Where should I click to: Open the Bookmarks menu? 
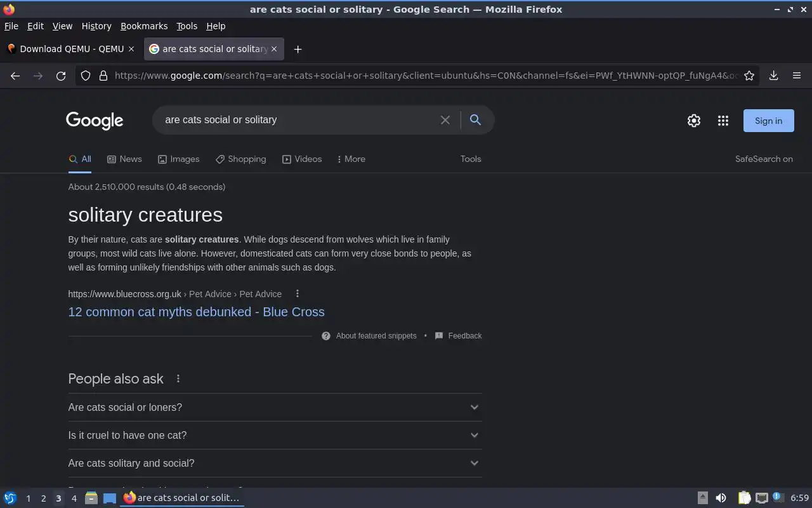click(144, 26)
